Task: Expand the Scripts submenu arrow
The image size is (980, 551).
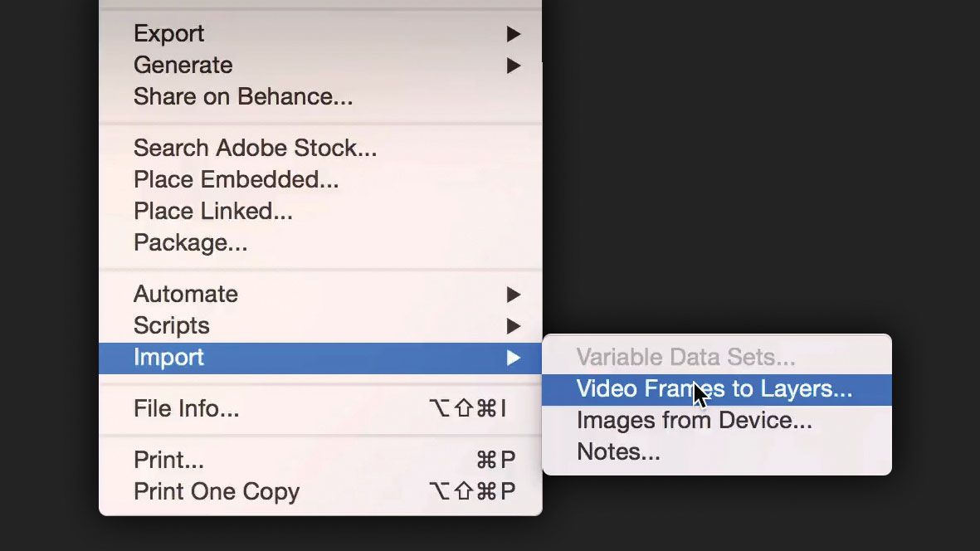Action: click(513, 326)
